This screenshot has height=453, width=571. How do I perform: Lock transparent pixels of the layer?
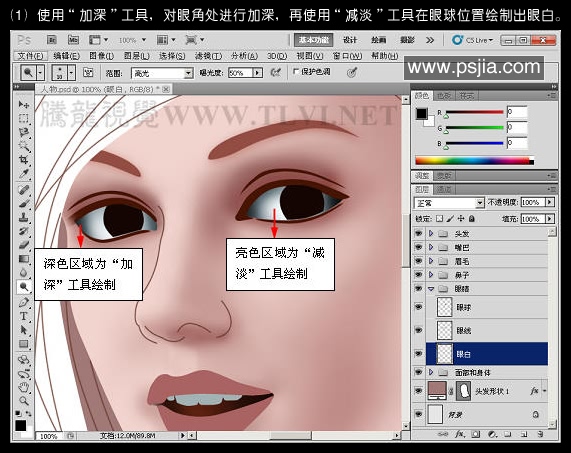[440, 218]
